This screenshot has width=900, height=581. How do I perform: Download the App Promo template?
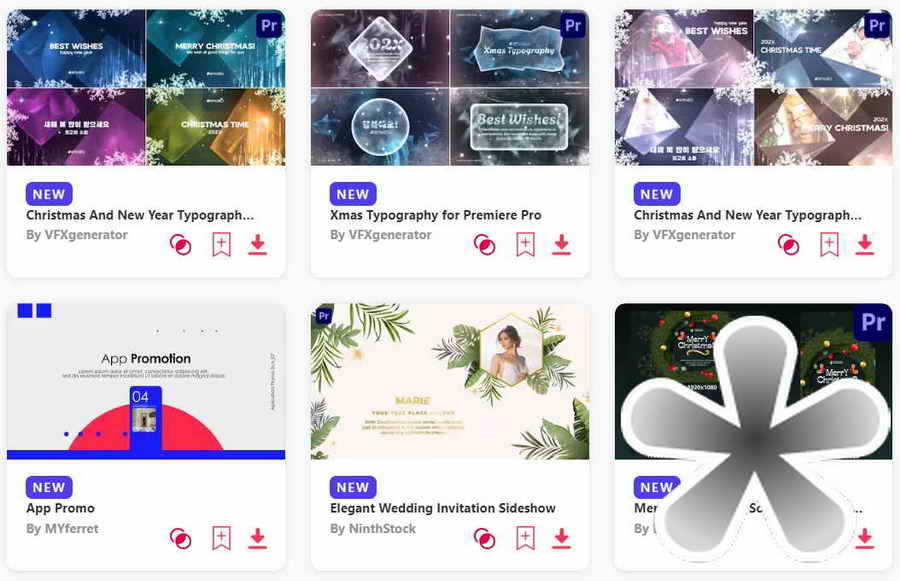pos(258,538)
